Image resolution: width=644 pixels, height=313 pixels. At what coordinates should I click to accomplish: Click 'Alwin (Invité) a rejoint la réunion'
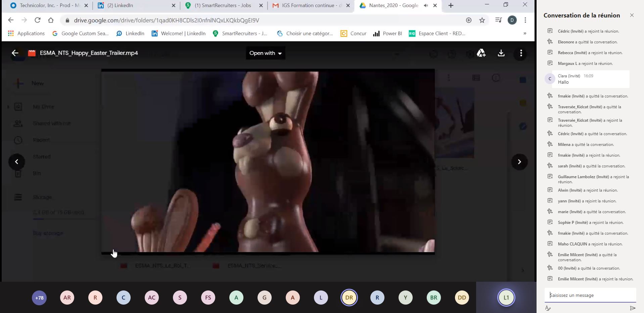click(x=588, y=190)
